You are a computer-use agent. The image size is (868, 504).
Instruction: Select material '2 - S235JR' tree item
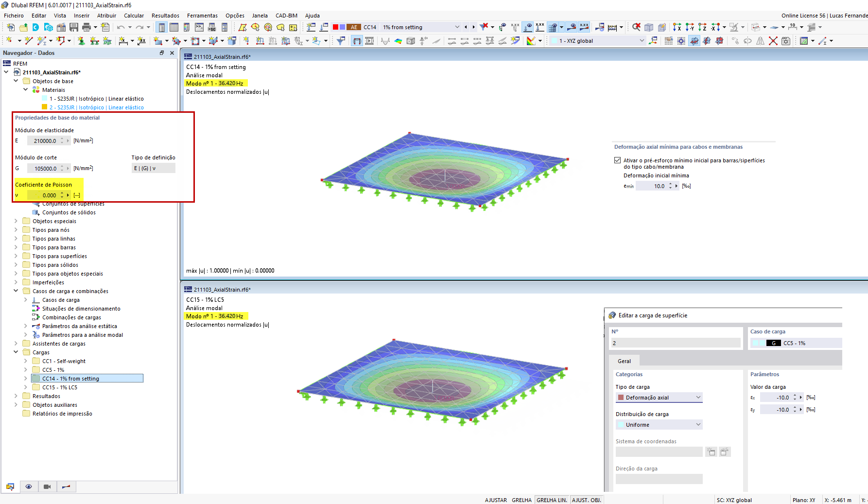pyautogui.click(x=96, y=107)
